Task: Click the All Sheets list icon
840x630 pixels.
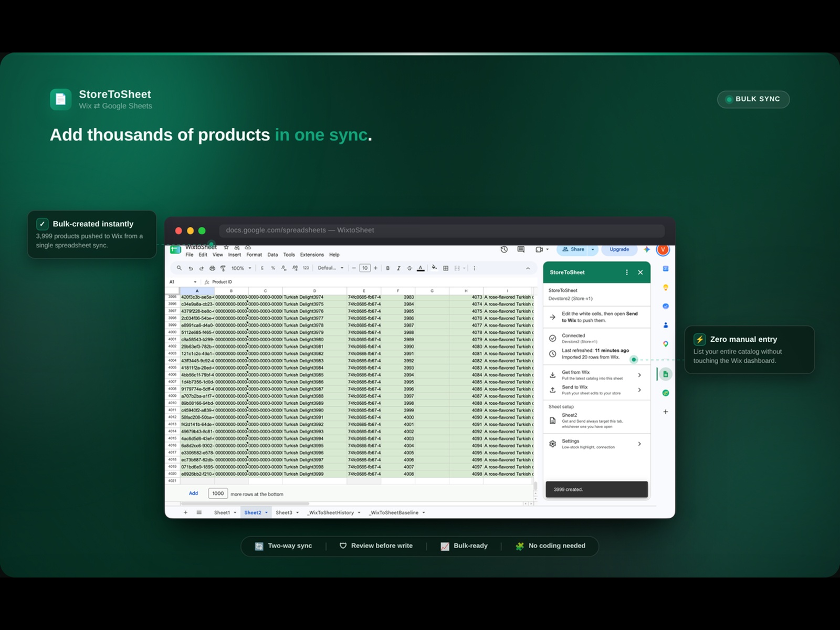Action: (199, 512)
